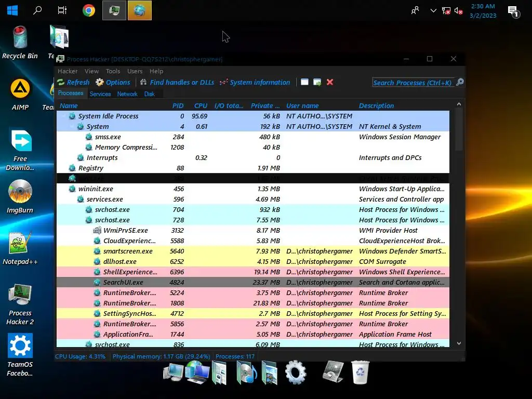The height and width of the screenshot is (399, 532).
Task: Show hidden tray icons chevron
Action: 433,11
